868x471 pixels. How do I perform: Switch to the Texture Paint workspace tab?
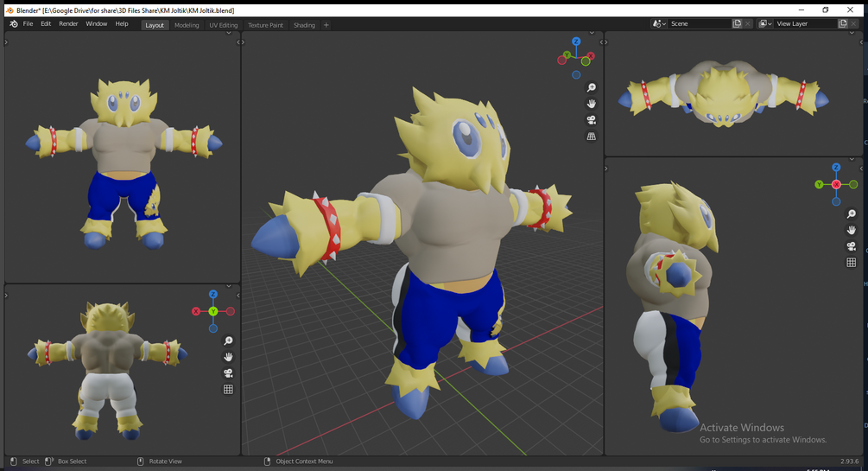click(x=265, y=25)
